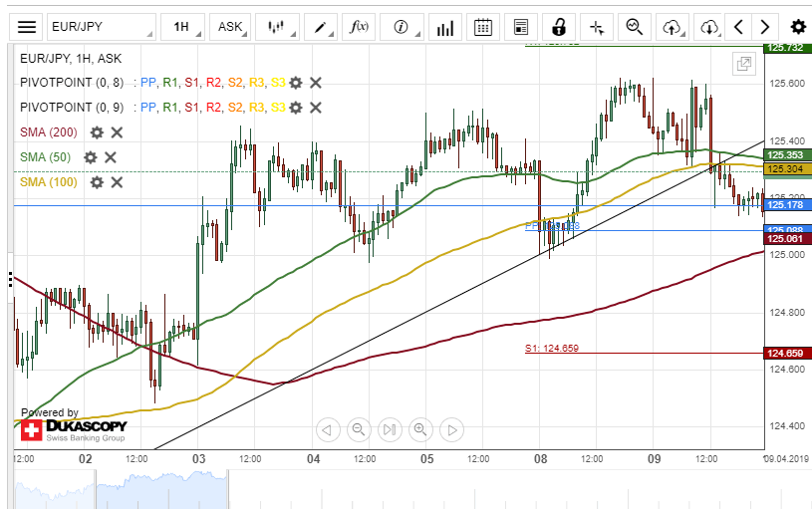
Task: Open the EUR/JPY instrument selector
Action: (101, 27)
